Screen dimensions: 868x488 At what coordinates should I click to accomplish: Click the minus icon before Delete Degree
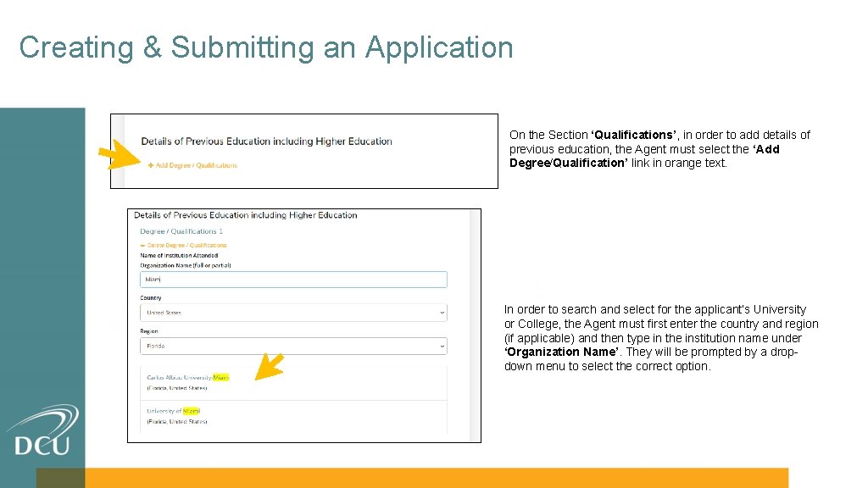(142, 245)
